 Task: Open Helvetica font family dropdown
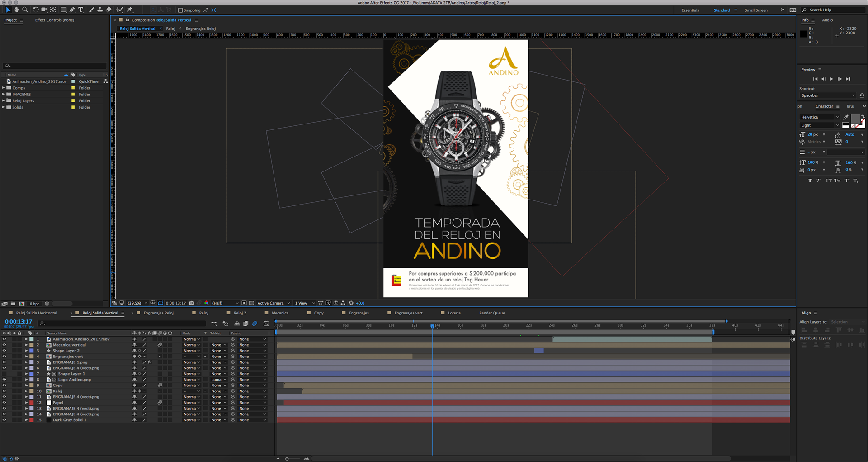820,117
